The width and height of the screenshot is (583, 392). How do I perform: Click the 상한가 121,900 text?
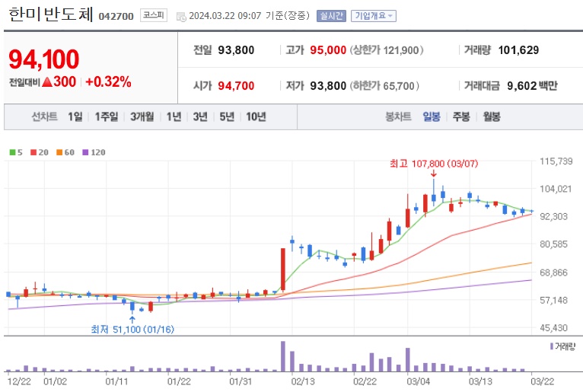pyautogui.click(x=387, y=50)
